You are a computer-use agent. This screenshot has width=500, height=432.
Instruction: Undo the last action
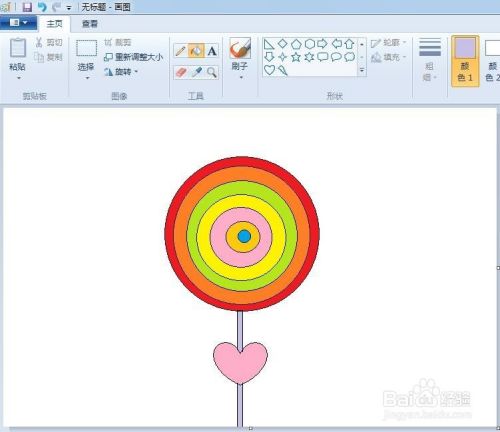pos(42,7)
